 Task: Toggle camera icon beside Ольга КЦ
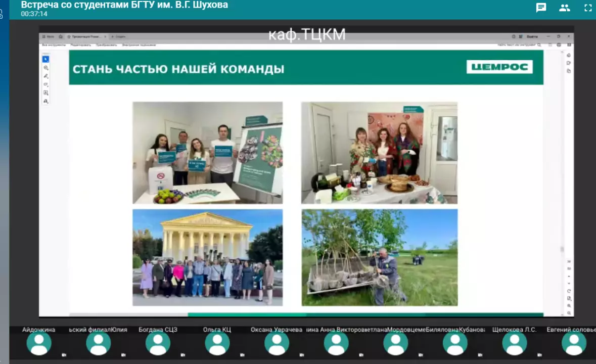(x=243, y=355)
